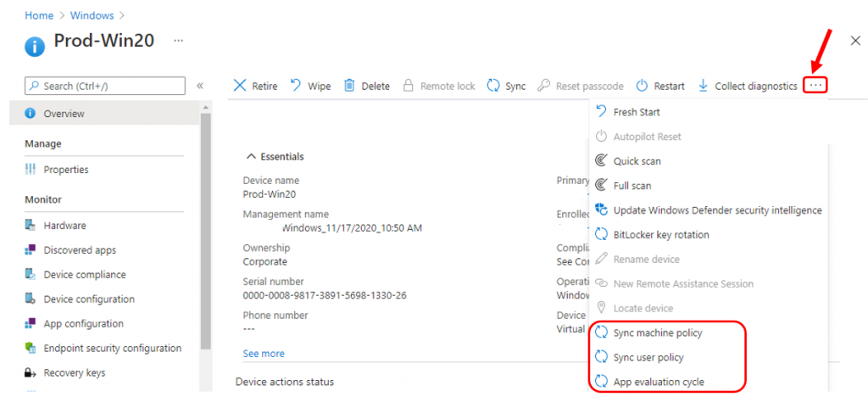Close the device blade with the X

pos(855,41)
